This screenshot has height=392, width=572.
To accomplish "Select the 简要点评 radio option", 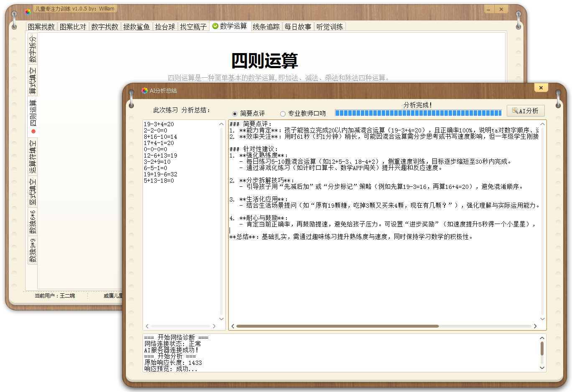I will (x=235, y=113).
